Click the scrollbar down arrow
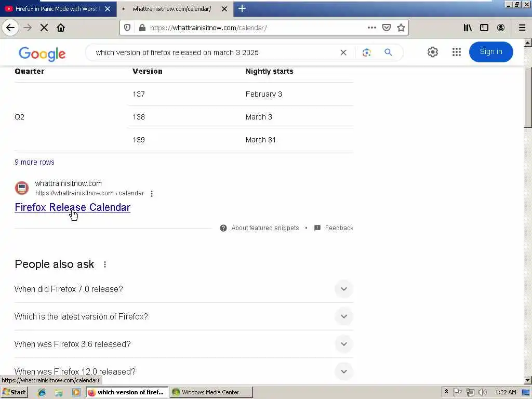Image resolution: width=532 pixels, height=399 pixels. (528, 380)
